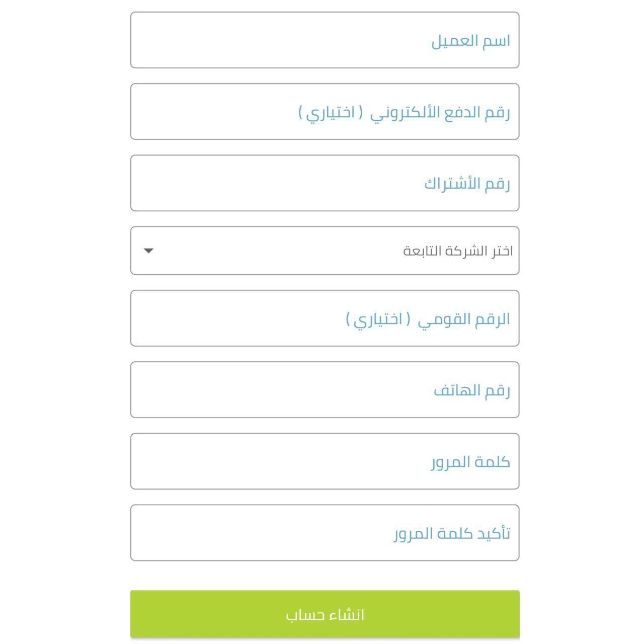Viewport: 644px width, 644px height.
Task: Focus the اسم العميل input field
Action: [325, 40]
